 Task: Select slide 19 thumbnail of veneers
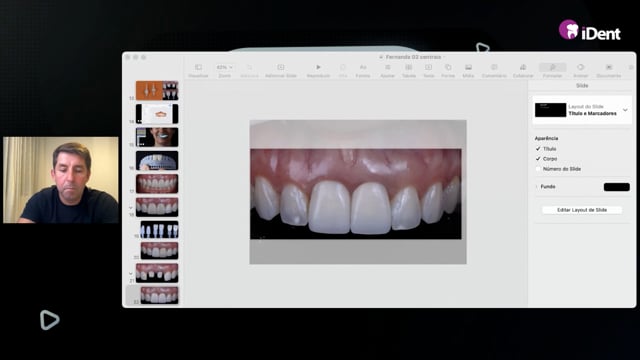point(160,230)
